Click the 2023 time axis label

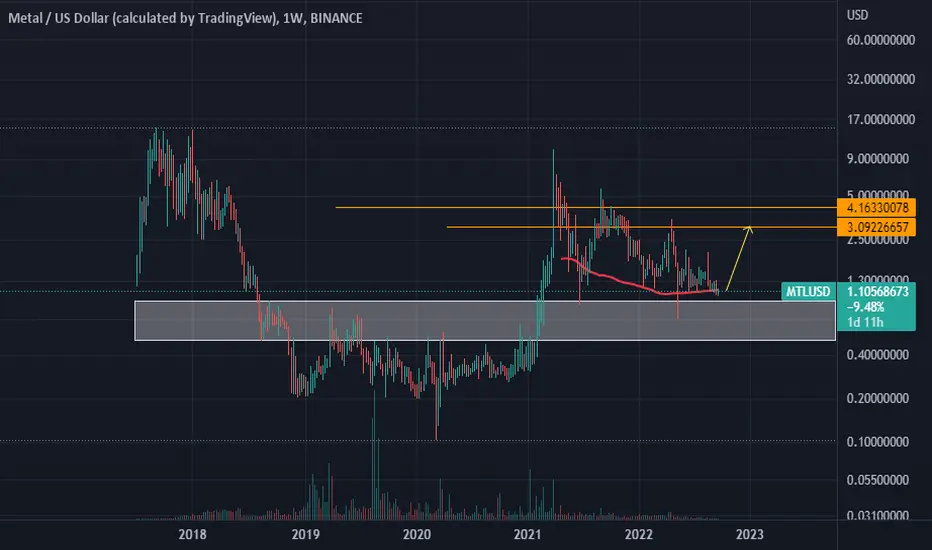750,535
